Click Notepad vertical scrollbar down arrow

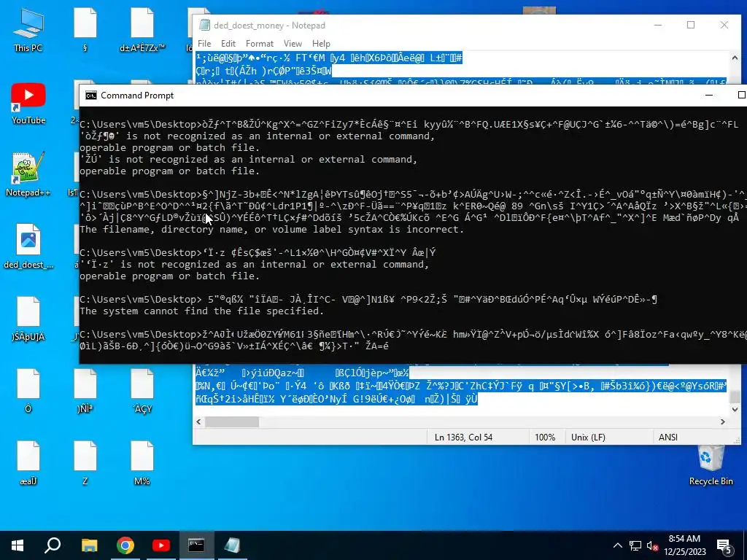pos(735,409)
